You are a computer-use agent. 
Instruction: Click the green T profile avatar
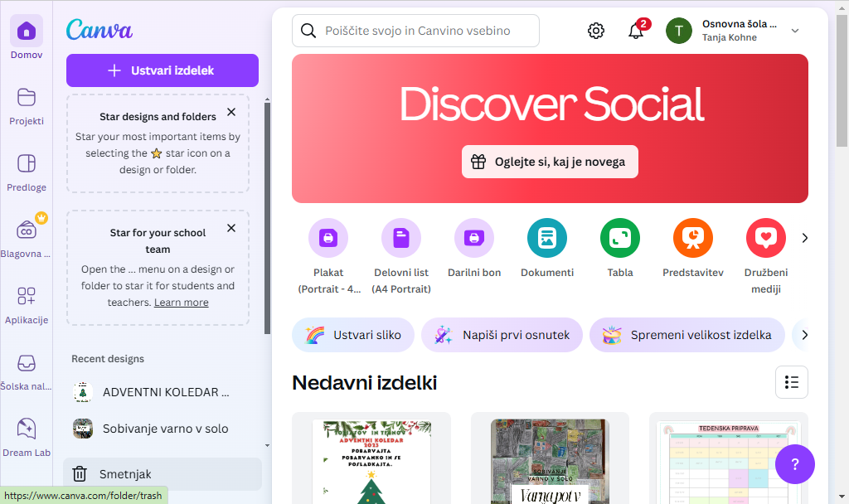click(679, 31)
